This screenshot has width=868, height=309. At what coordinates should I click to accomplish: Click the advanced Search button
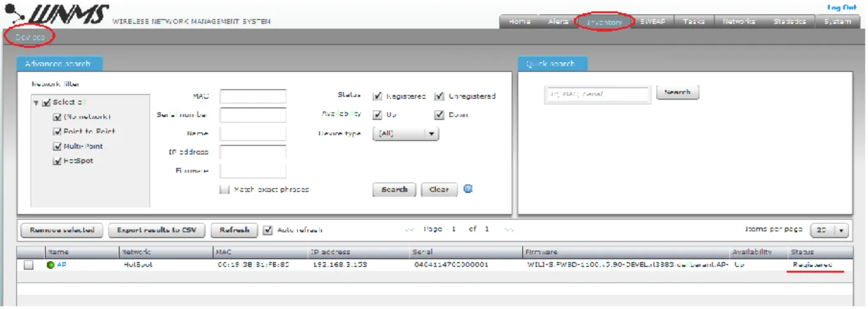point(395,189)
